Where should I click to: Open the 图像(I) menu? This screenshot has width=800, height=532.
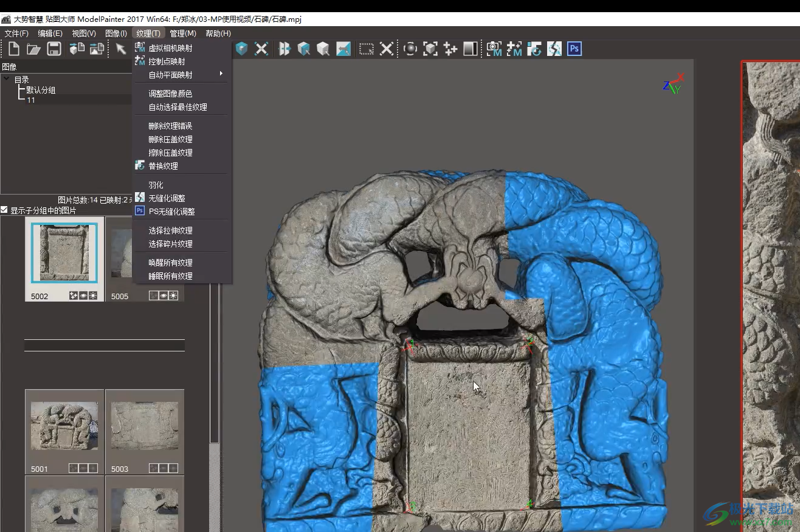pos(116,33)
